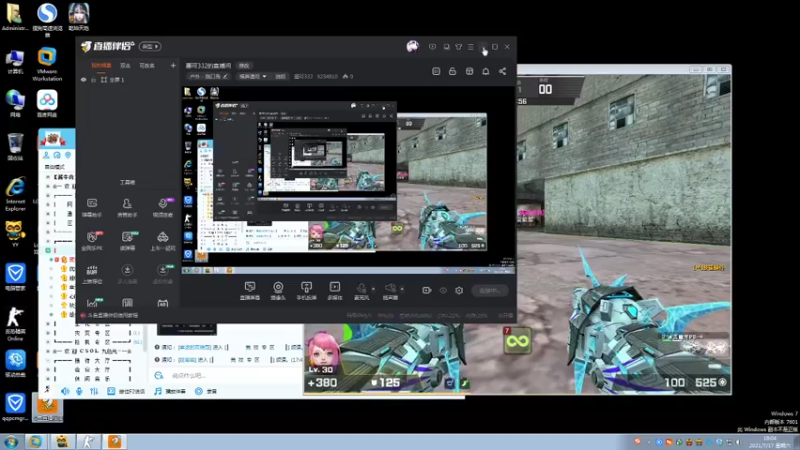Click the 直播中 streaming status button
Viewport: 800px width, 450px height.
coord(490,291)
